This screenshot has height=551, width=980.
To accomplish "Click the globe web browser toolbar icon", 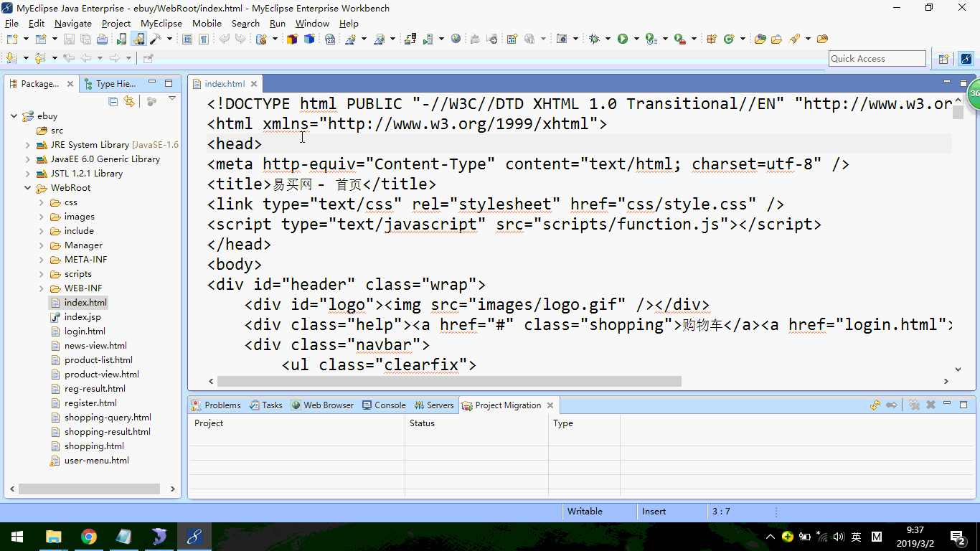I will [456, 39].
